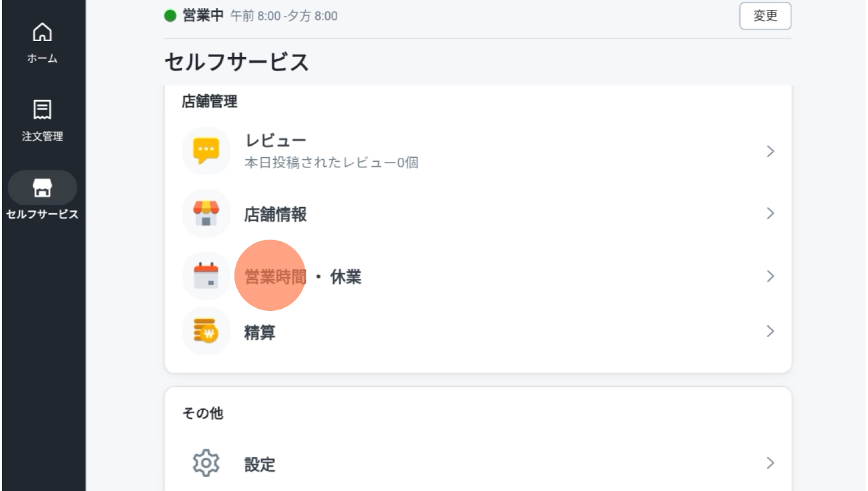Click the green 営業中 status dot
Image resolution: width=868 pixels, height=491 pixels.
pos(170,15)
